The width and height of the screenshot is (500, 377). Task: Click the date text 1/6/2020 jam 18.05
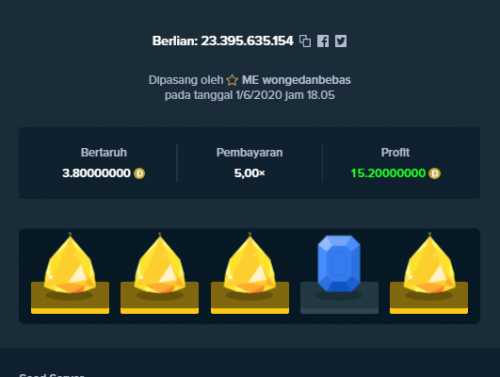pos(285,95)
